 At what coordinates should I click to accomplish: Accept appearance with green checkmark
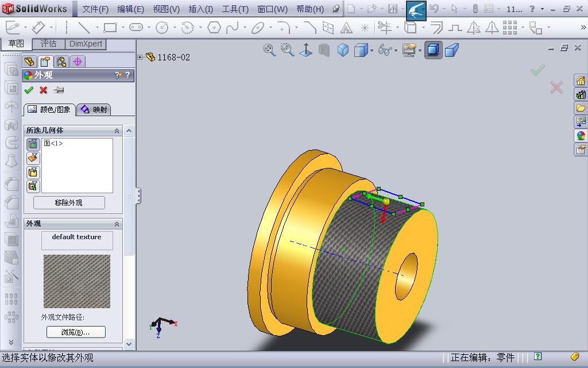point(29,90)
